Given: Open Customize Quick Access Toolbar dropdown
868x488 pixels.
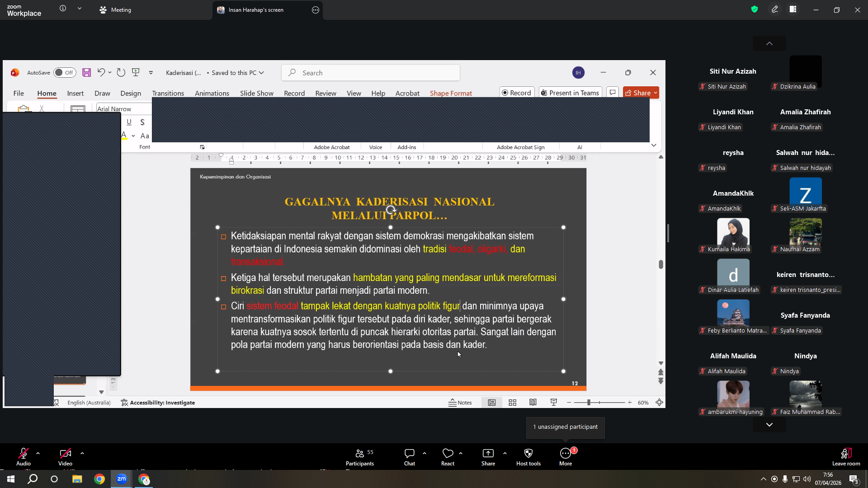Looking at the screenshot, I should point(151,73).
